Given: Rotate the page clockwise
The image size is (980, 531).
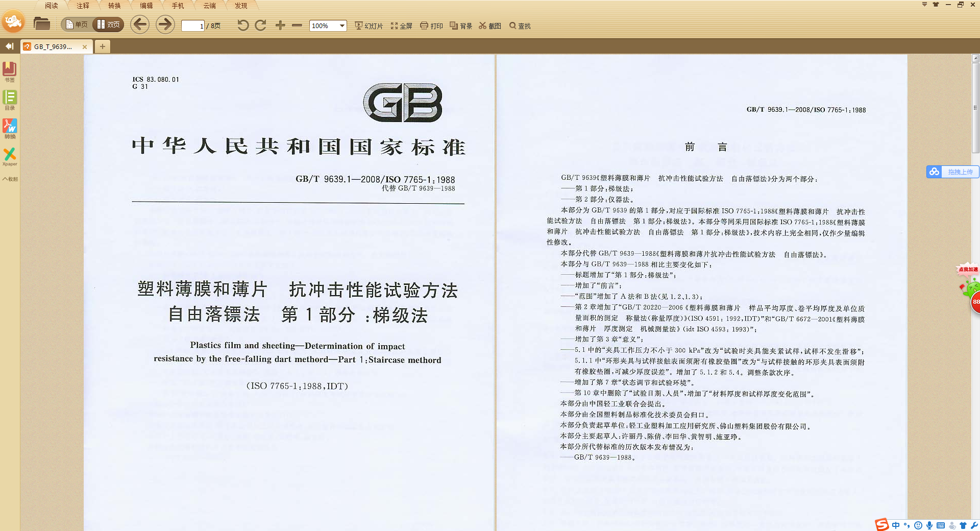Looking at the screenshot, I should [x=261, y=26].
